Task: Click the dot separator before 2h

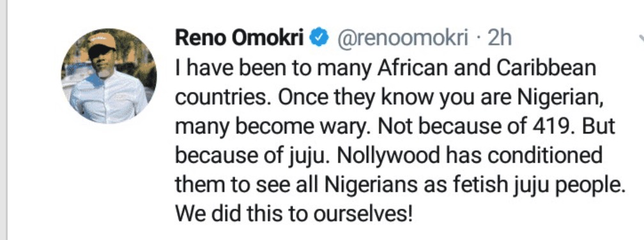Action: point(478,40)
